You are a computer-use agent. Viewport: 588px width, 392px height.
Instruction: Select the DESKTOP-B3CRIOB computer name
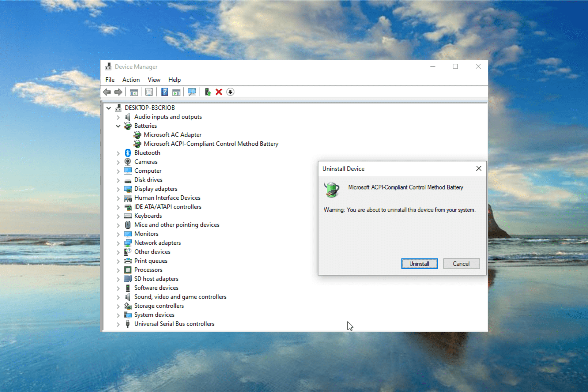coord(150,108)
